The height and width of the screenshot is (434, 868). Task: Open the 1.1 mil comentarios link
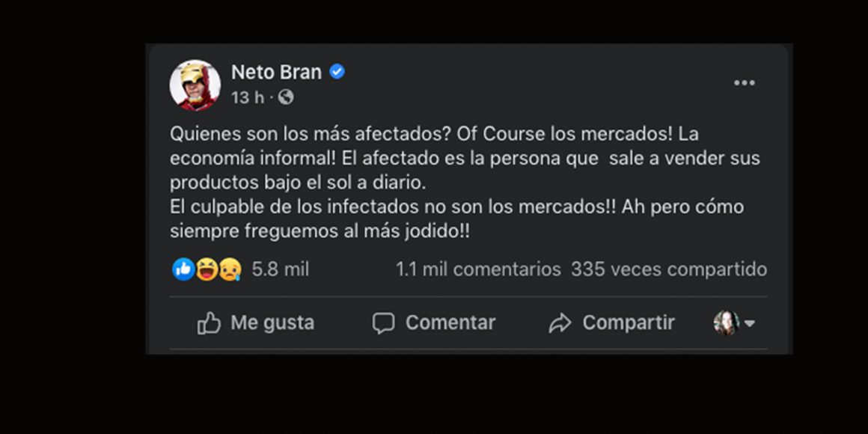tap(478, 269)
